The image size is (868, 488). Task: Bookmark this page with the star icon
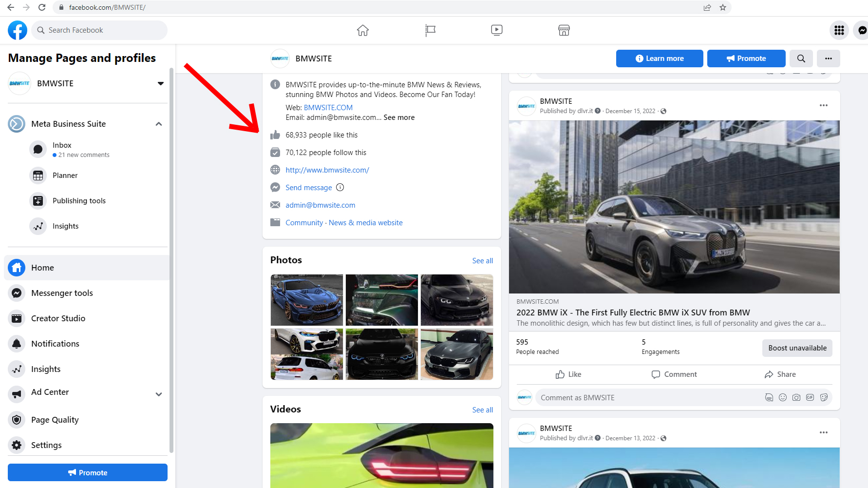pyautogui.click(x=723, y=7)
